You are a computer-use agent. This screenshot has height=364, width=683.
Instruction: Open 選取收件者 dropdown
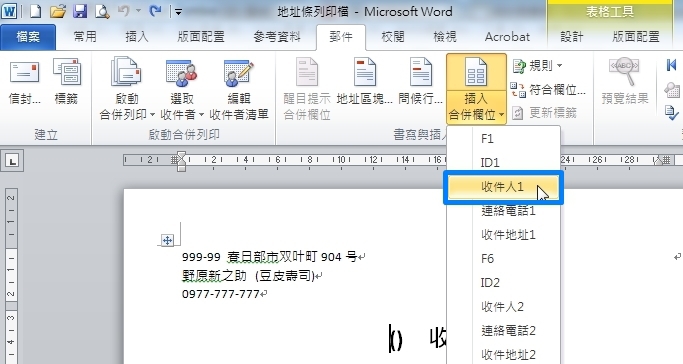182,89
